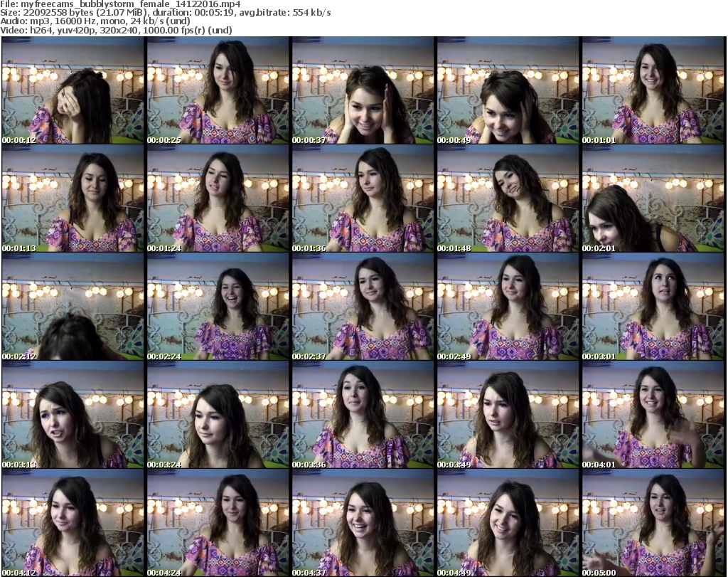Select the thumbnail frame at 00:01:48
The height and width of the screenshot is (577, 728).
[508, 198]
